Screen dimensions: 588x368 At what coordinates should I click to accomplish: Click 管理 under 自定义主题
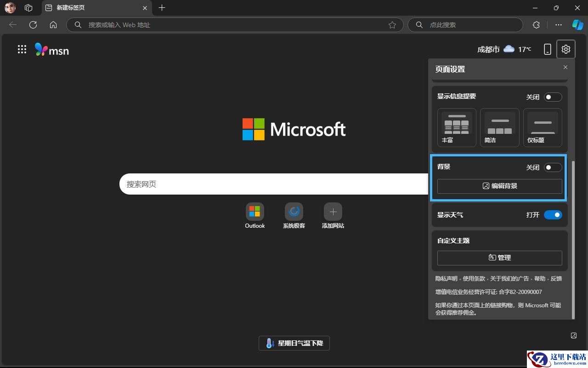pos(500,258)
